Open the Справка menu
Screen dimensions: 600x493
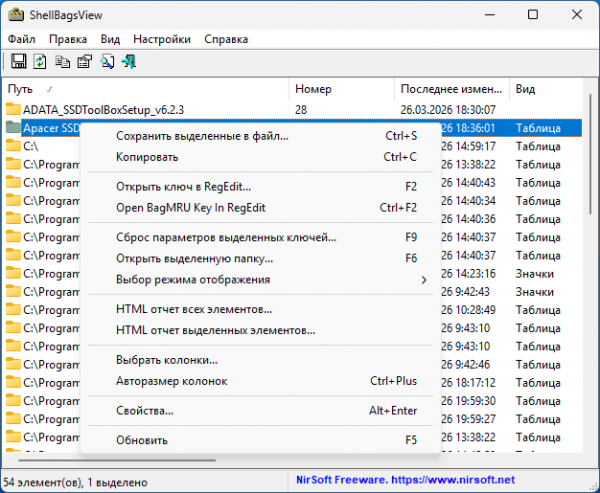(x=226, y=39)
